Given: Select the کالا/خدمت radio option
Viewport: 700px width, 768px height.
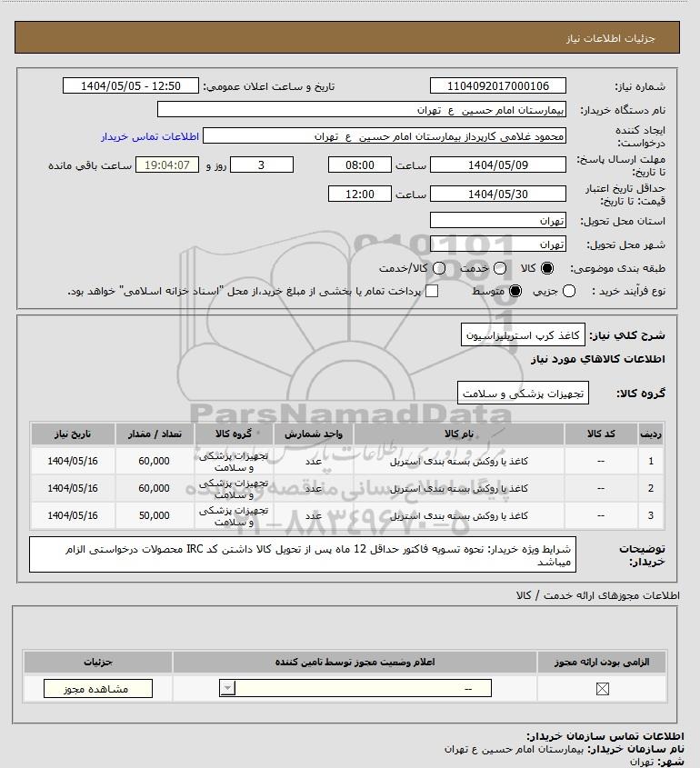Looking at the screenshot, I should pos(439,268).
